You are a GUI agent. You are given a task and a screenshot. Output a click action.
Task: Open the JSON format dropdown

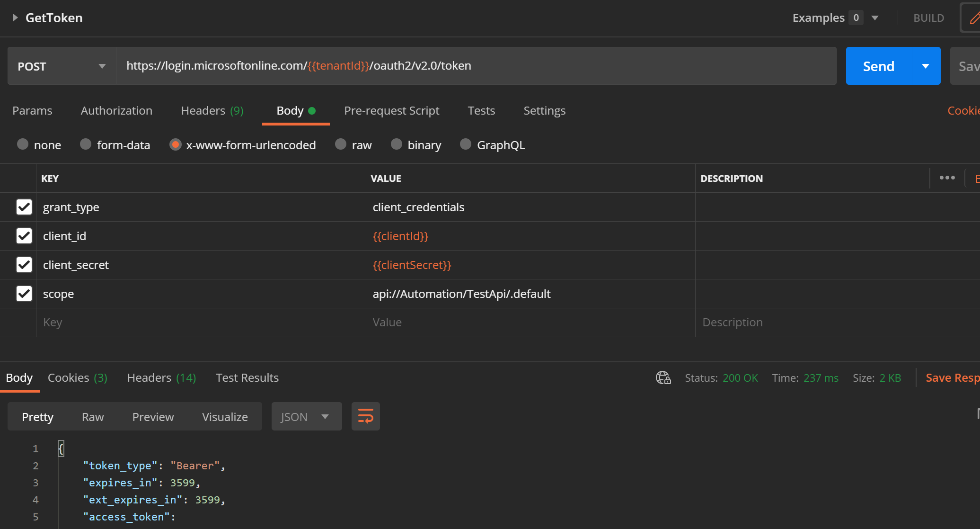pyautogui.click(x=306, y=417)
